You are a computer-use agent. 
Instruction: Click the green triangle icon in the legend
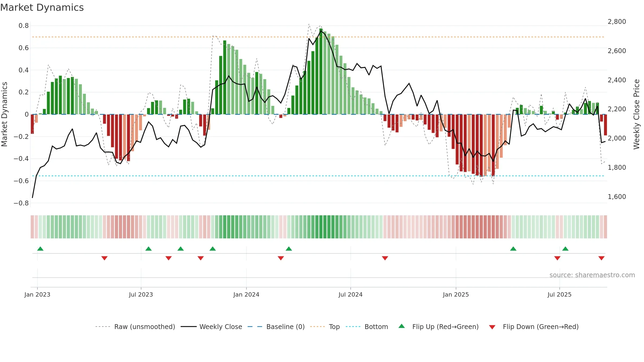[402, 326]
